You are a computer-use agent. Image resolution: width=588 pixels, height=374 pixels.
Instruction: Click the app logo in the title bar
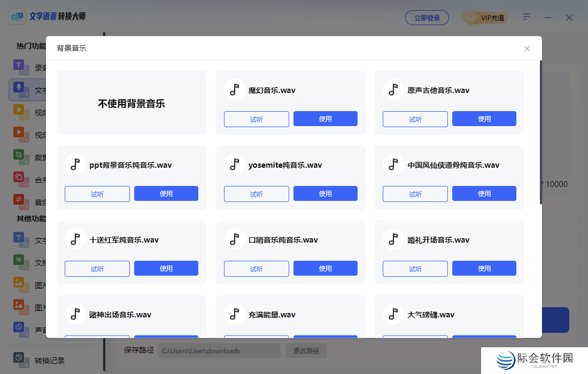point(17,16)
